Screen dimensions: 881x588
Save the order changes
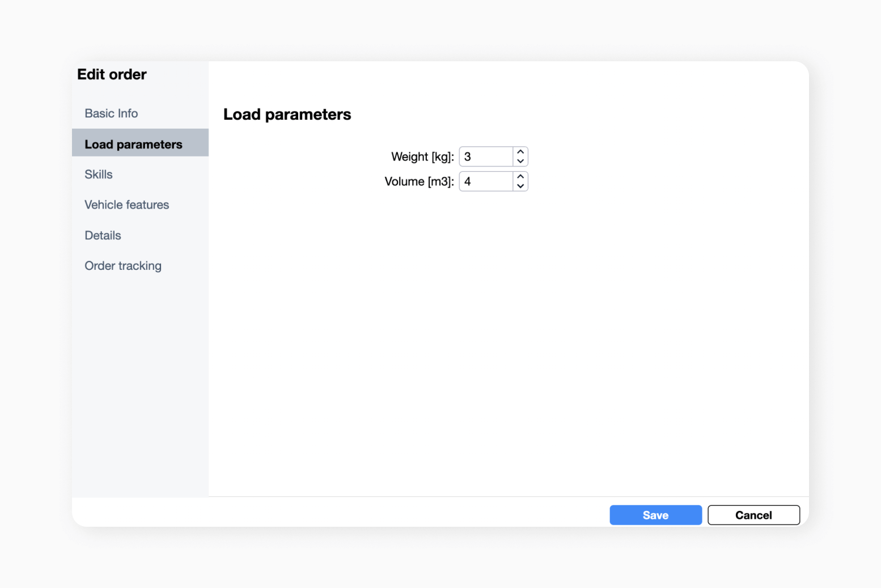(x=655, y=515)
